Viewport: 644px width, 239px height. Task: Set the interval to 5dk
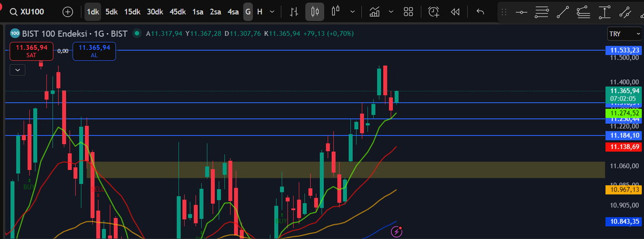pos(111,11)
